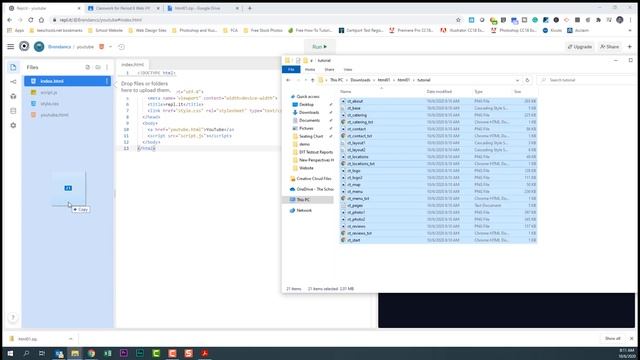Image resolution: width=640 pixels, height=360 pixels.
Task: Select This PC in the navigation pane
Action: (303, 200)
